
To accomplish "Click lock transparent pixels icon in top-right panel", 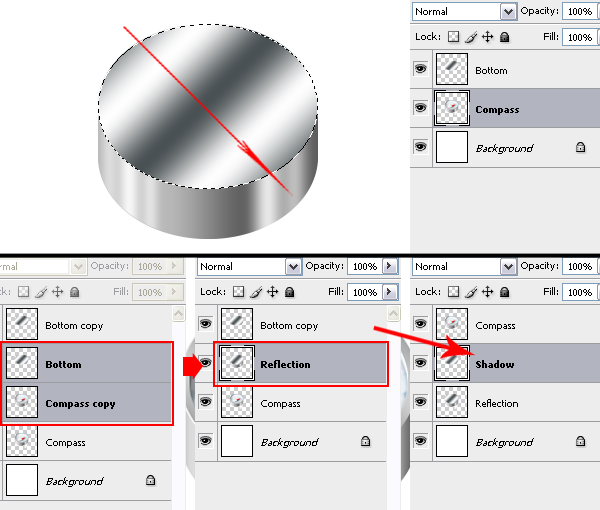I will tap(453, 37).
